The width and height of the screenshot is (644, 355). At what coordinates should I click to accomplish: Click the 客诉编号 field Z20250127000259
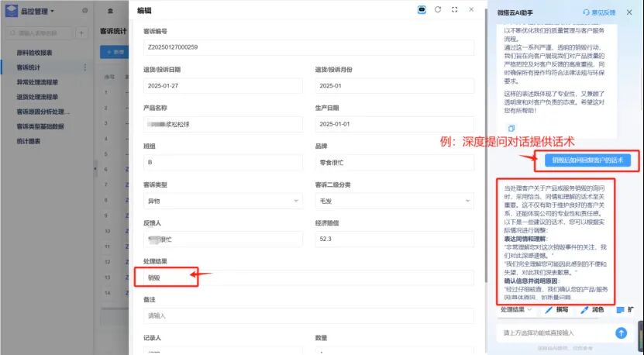tap(308, 47)
